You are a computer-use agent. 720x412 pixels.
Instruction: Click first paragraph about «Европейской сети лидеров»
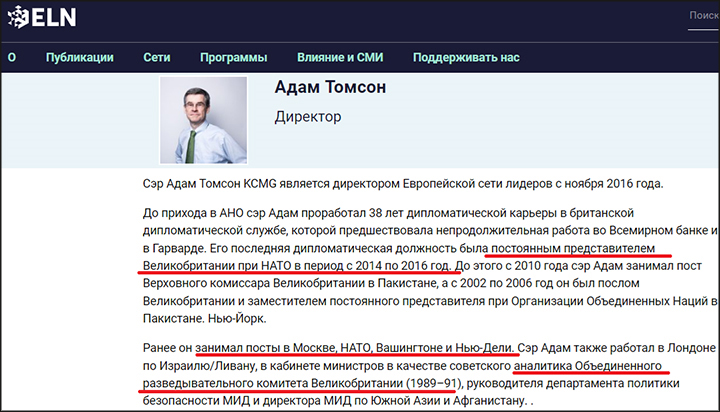point(403,184)
